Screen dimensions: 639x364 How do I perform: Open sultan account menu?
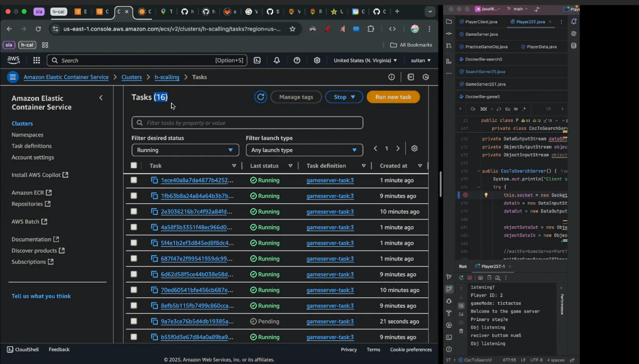421,60
